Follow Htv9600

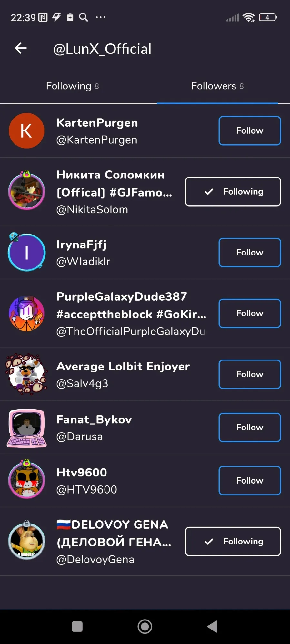[x=250, y=481]
